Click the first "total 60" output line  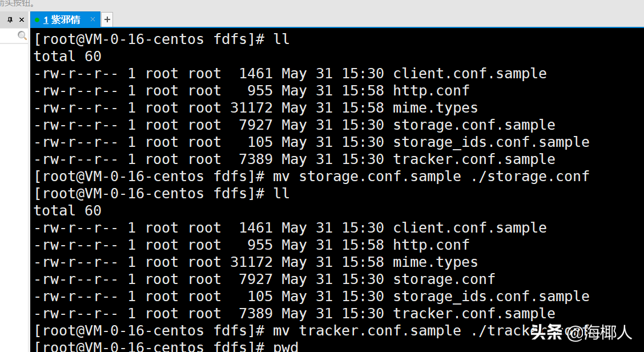[67, 56]
